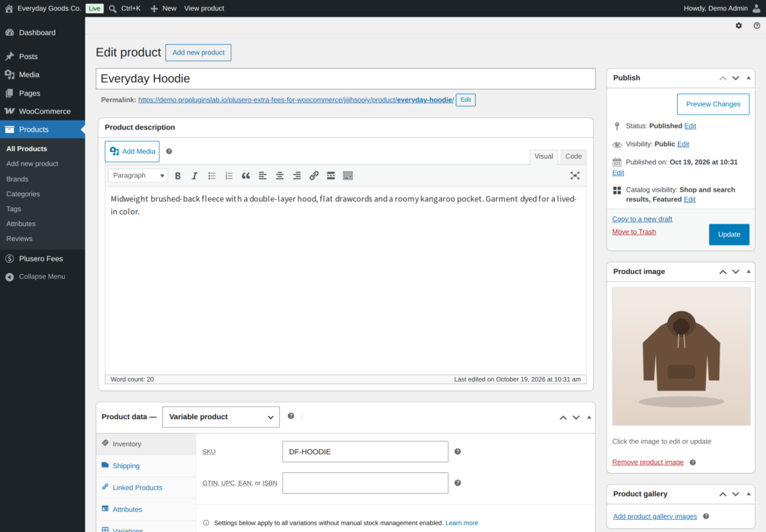Edit the Public visibility setting
The width and height of the screenshot is (766, 532).
pyautogui.click(x=683, y=144)
